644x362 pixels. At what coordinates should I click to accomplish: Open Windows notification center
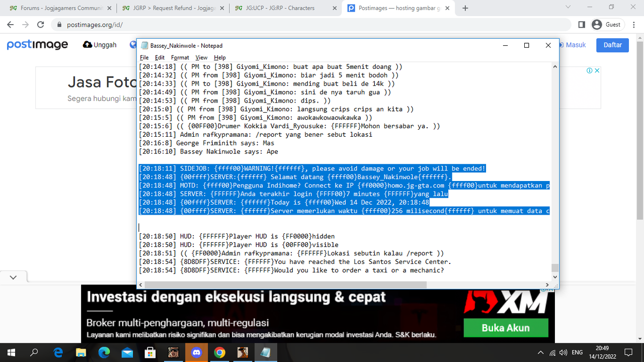pyautogui.click(x=628, y=352)
